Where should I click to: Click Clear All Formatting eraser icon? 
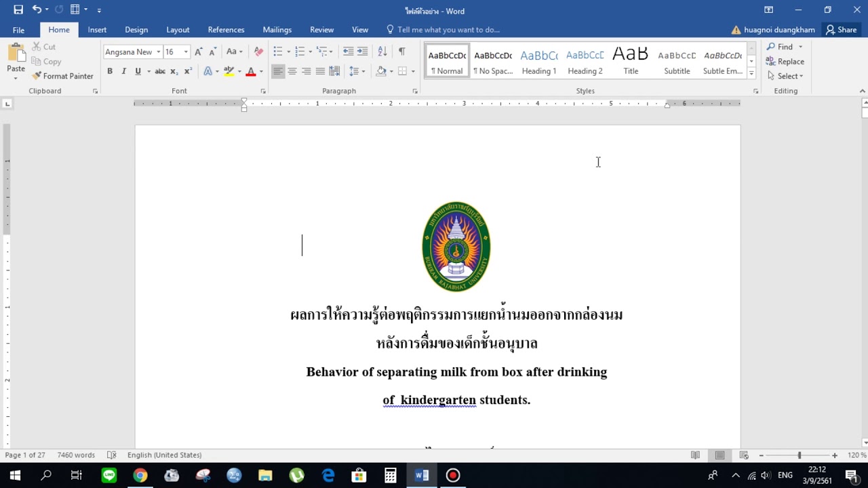pyautogui.click(x=258, y=52)
